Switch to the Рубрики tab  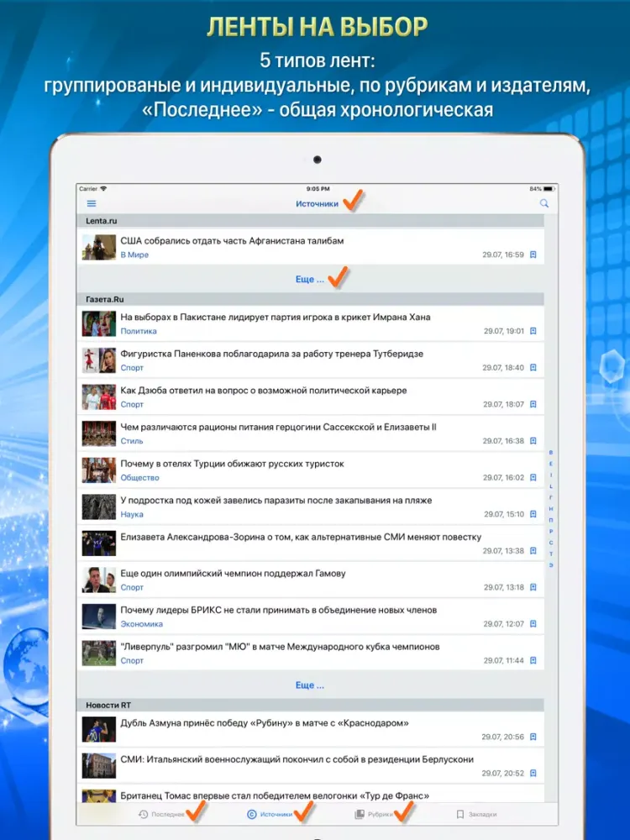click(374, 814)
